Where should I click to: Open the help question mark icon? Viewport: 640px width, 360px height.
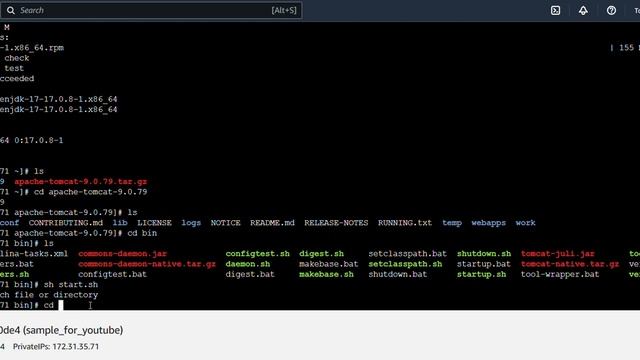coord(611,11)
